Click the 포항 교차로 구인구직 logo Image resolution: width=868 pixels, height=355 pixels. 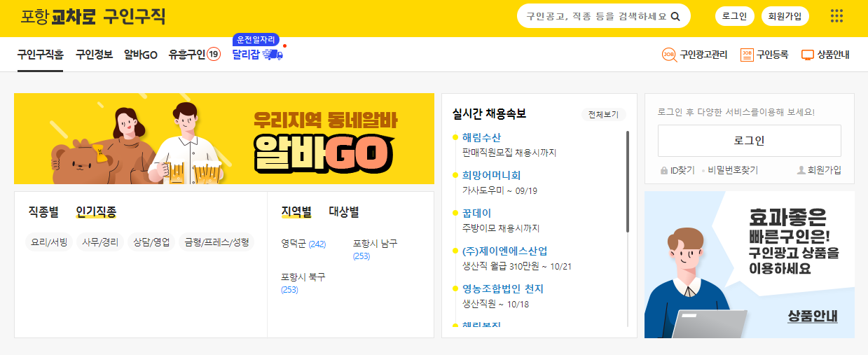93,16
